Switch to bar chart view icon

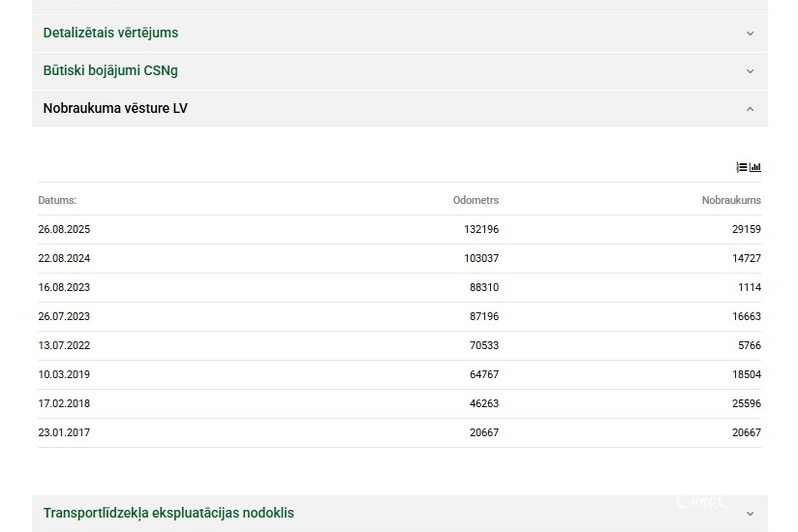(755, 167)
